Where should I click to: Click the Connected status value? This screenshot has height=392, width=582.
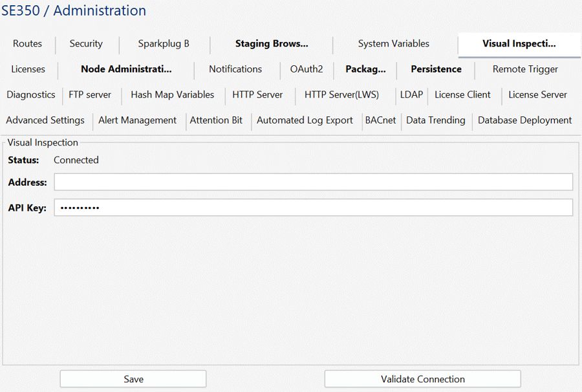pyautogui.click(x=76, y=160)
